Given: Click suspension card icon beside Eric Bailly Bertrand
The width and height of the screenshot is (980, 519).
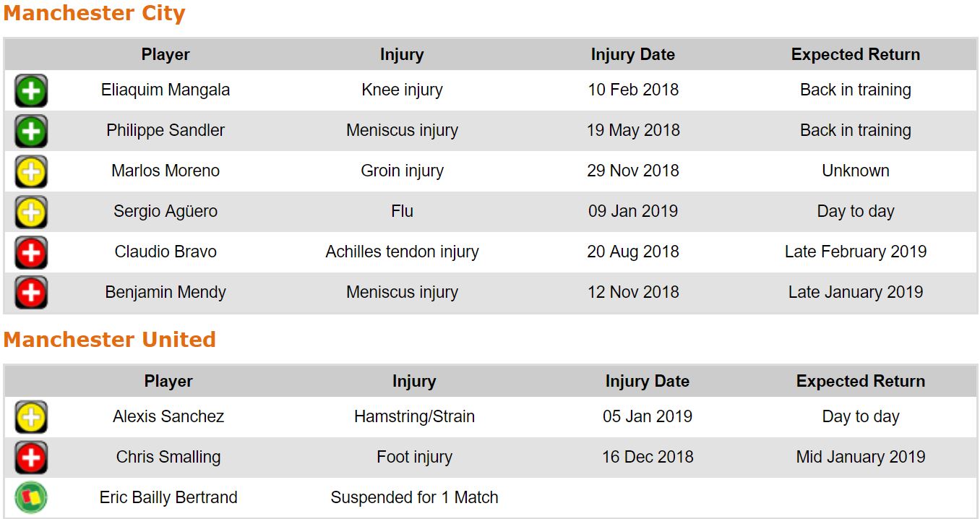Looking at the screenshot, I should (31, 498).
